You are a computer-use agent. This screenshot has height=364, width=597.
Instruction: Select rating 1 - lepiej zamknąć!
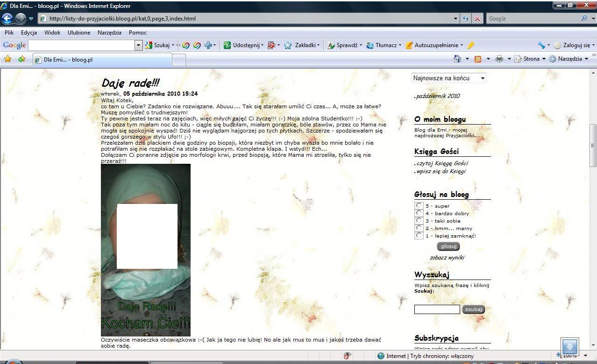point(419,236)
